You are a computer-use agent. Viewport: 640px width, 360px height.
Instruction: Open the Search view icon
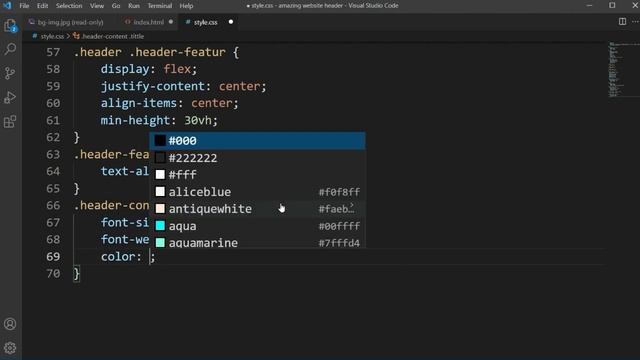(x=10, y=49)
